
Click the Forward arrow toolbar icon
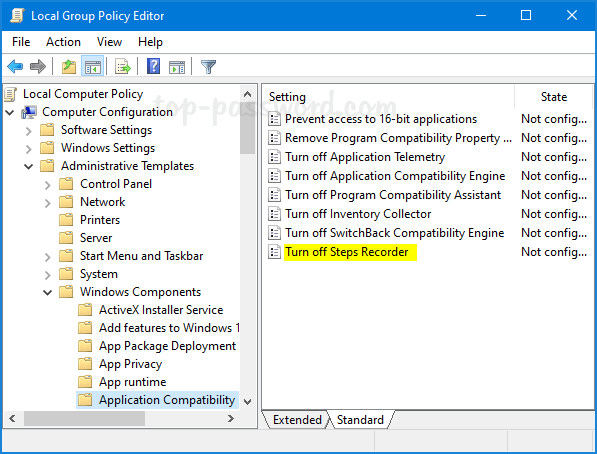pyautogui.click(x=38, y=67)
